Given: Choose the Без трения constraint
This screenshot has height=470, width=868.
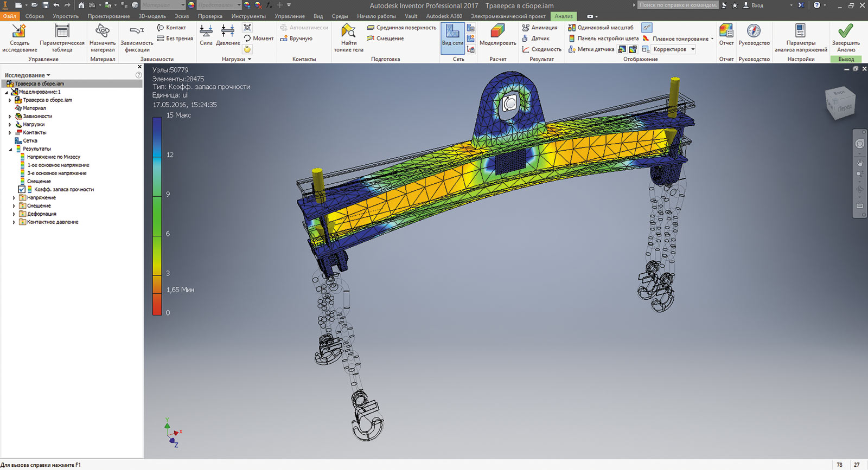Looking at the screenshot, I should click(x=175, y=38).
